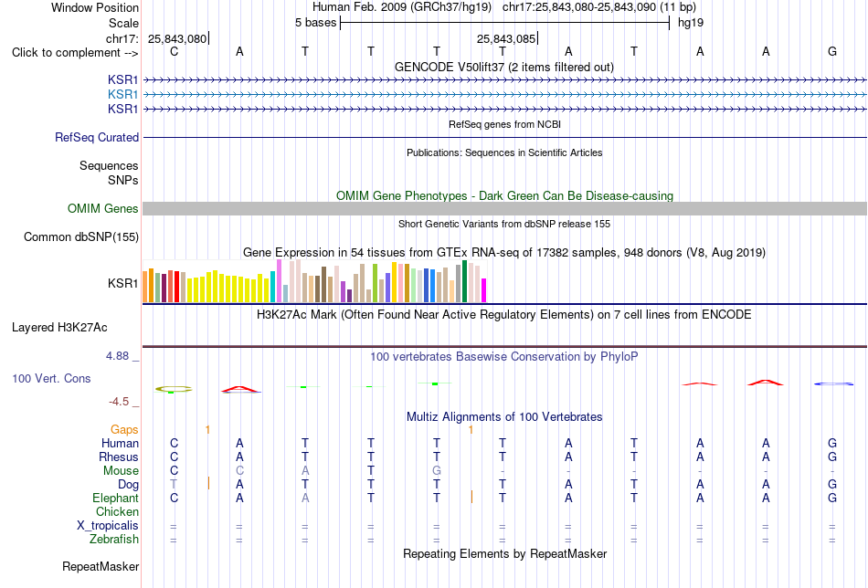868x588 pixels.
Task: Click the '5 bases' scale bar label
Action: point(315,23)
